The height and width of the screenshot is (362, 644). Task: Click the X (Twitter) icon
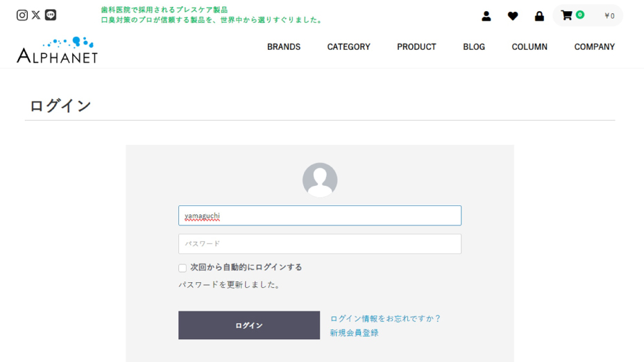36,15
